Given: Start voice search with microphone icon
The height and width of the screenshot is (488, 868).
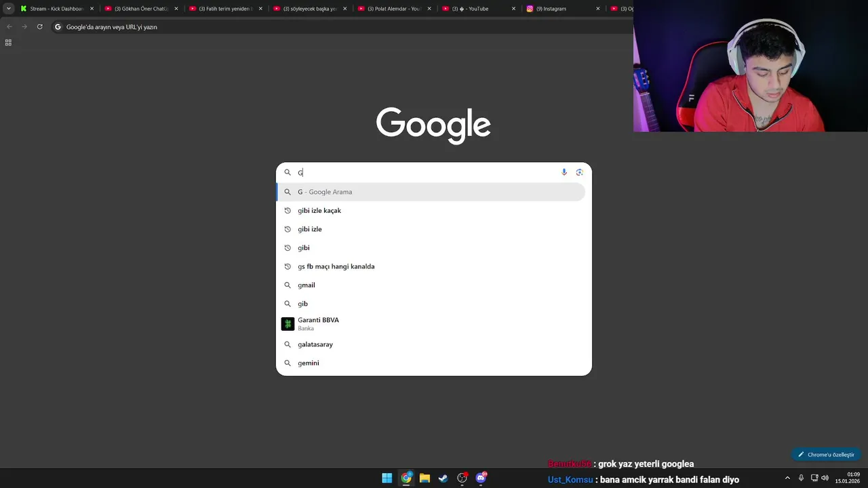Looking at the screenshot, I should pos(564,172).
